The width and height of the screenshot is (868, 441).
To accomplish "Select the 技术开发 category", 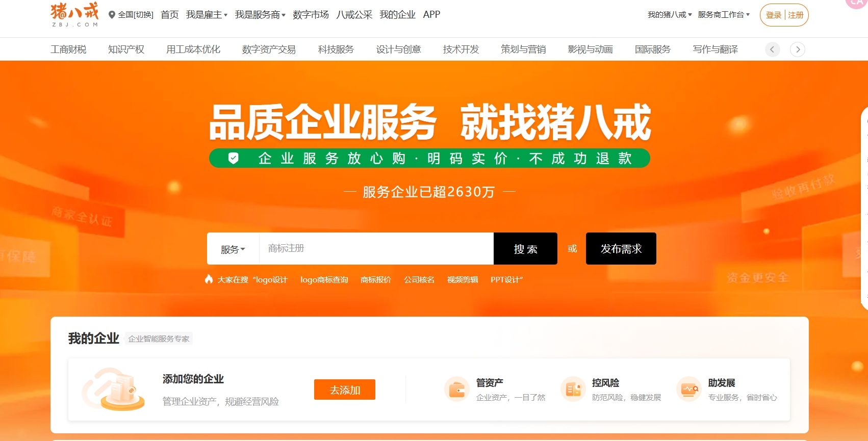I will coord(461,49).
